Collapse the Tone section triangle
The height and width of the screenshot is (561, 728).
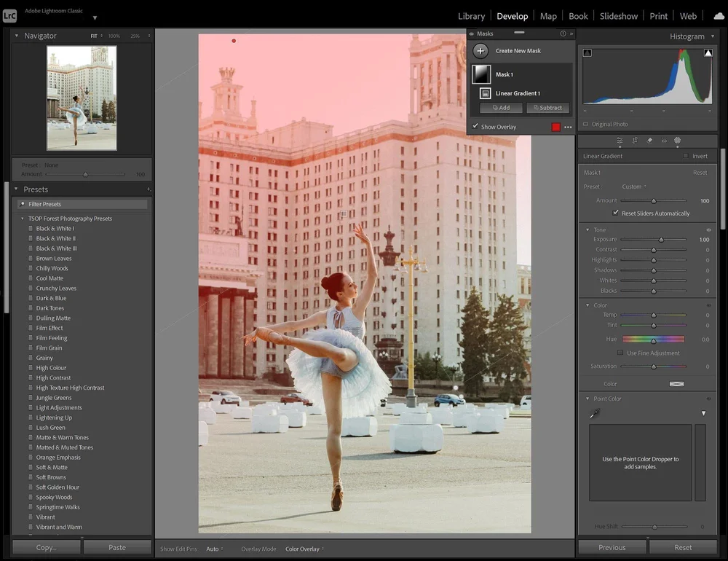click(587, 230)
